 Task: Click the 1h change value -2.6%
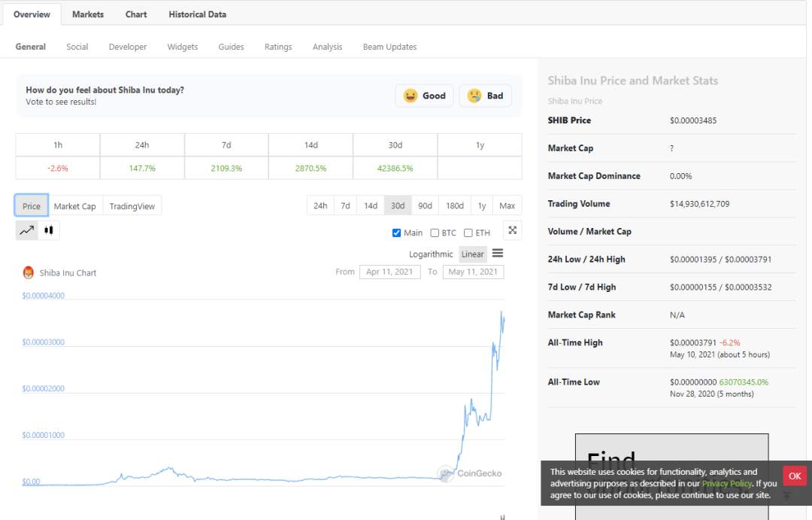pos(57,168)
